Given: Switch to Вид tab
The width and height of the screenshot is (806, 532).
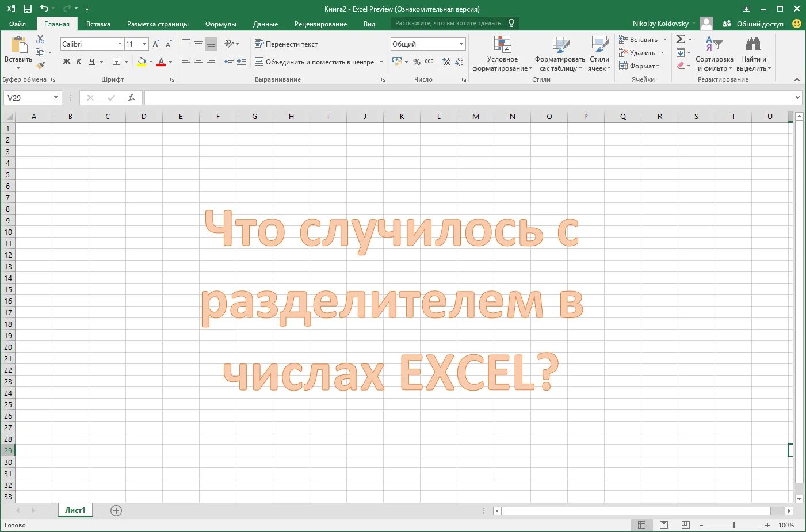Looking at the screenshot, I should (369, 24).
